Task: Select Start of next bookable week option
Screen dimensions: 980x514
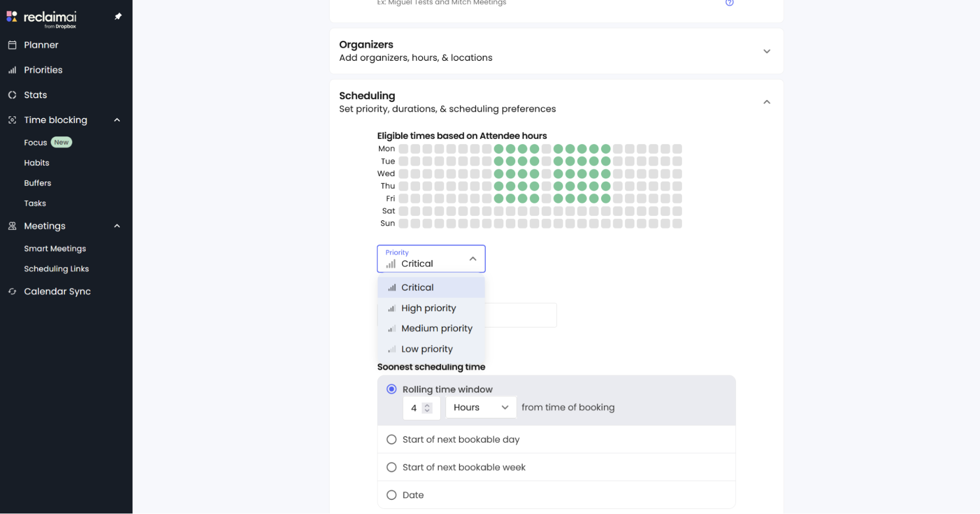Action: pos(391,467)
